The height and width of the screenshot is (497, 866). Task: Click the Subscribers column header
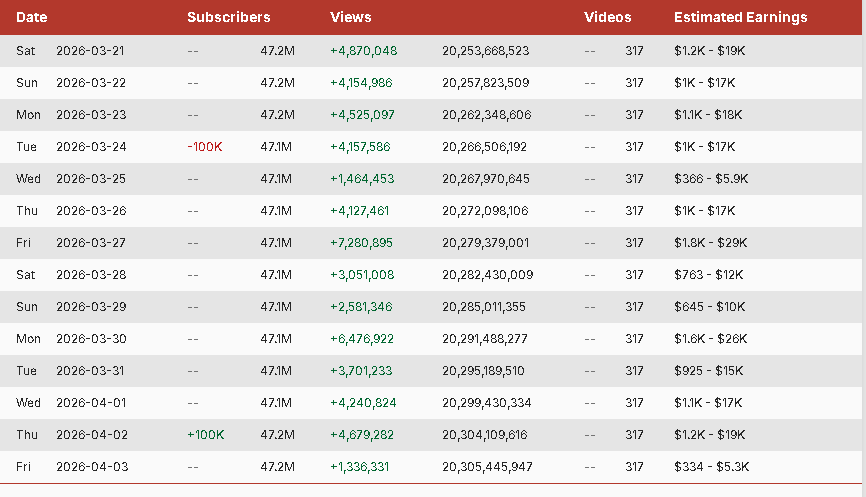(x=229, y=17)
